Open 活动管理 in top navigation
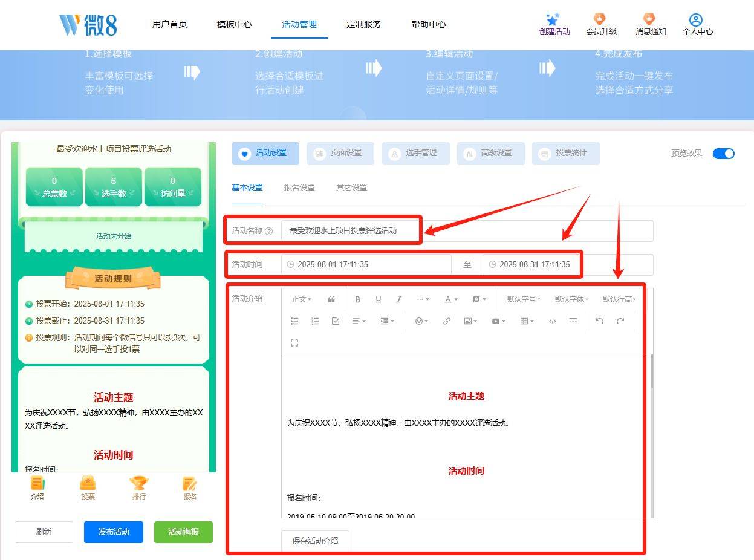The height and width of the screenshot is (560, 754). 299,24
